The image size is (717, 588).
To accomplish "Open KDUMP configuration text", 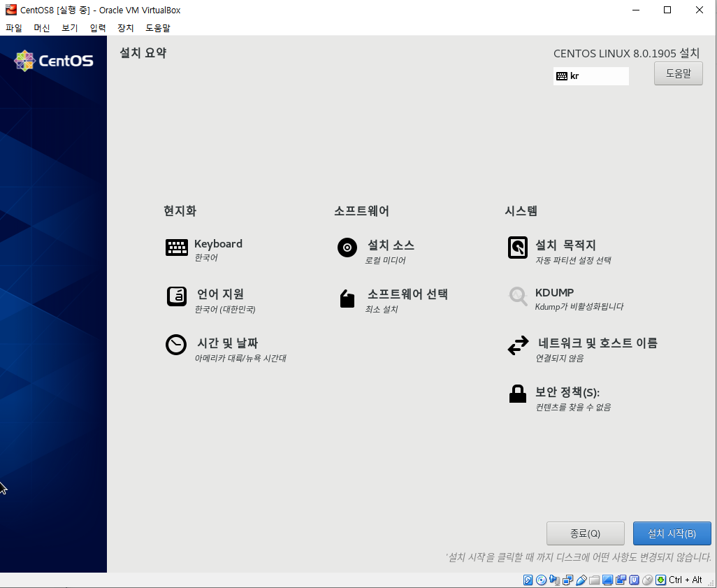I will pyautogui.click(x=579, y=299).
